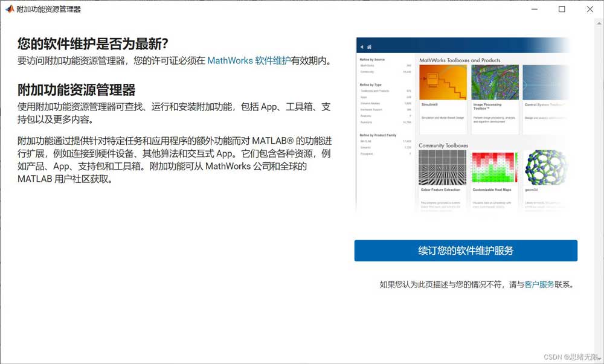Filter by MathWorks under Refine by Source
The width and height of the screenshot is (604, 364).
366,66
